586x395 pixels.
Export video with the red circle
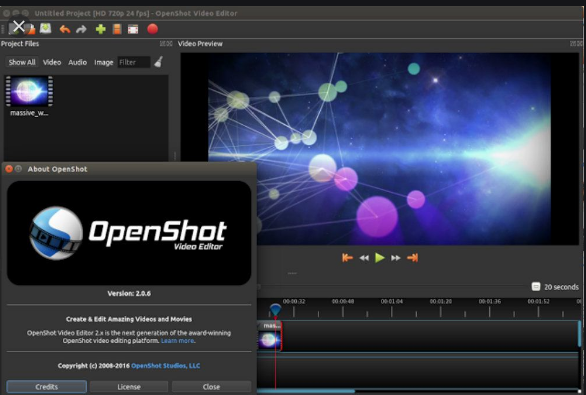152,29
